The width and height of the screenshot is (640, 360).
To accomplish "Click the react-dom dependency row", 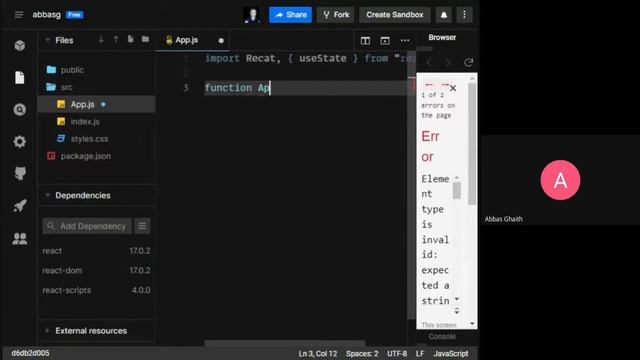I will (x=96, y=270).
